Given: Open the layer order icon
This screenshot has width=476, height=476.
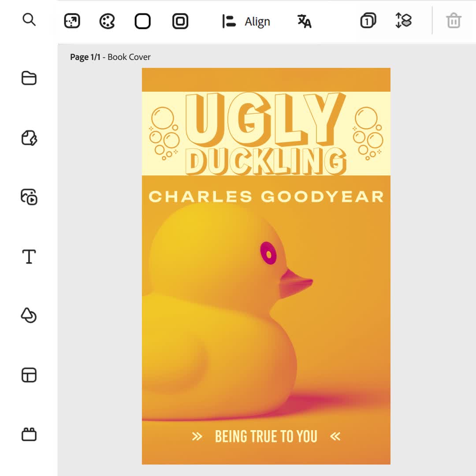Looking at the screenshot, I should pyautogui.click(x=403, y=21).
